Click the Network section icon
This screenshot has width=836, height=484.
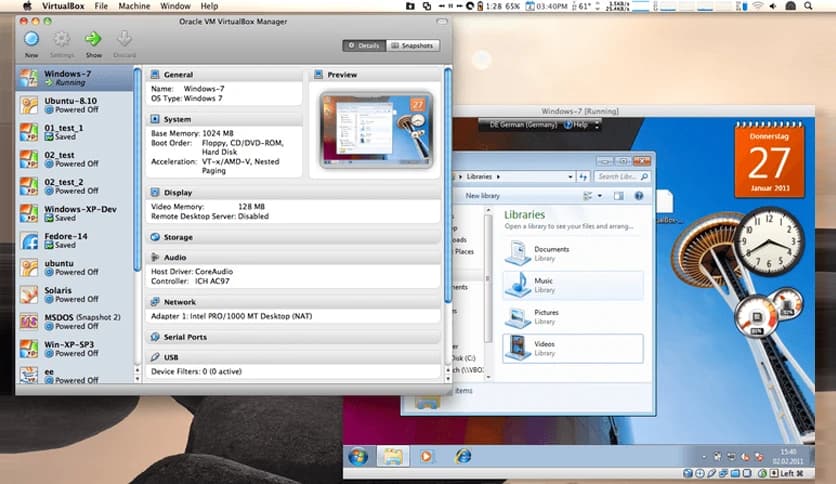tap(155, 302)
